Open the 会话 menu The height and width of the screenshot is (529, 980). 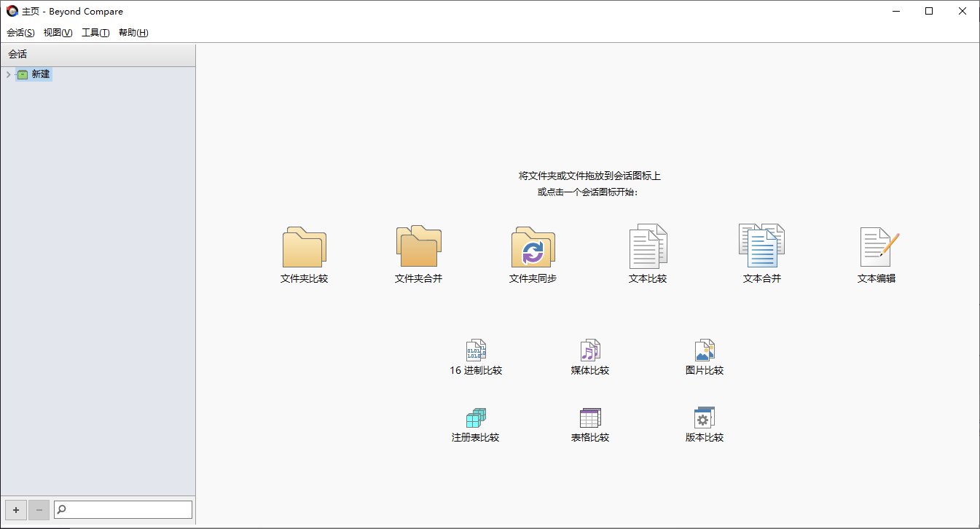20,33
